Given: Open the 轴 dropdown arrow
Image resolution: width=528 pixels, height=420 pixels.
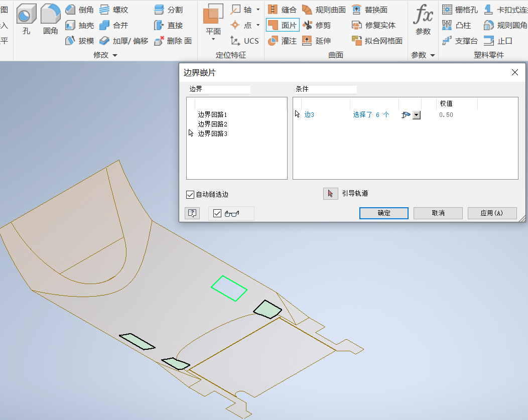Looking at the screenshot, I should pyautogui.click(x=258, y=10).
